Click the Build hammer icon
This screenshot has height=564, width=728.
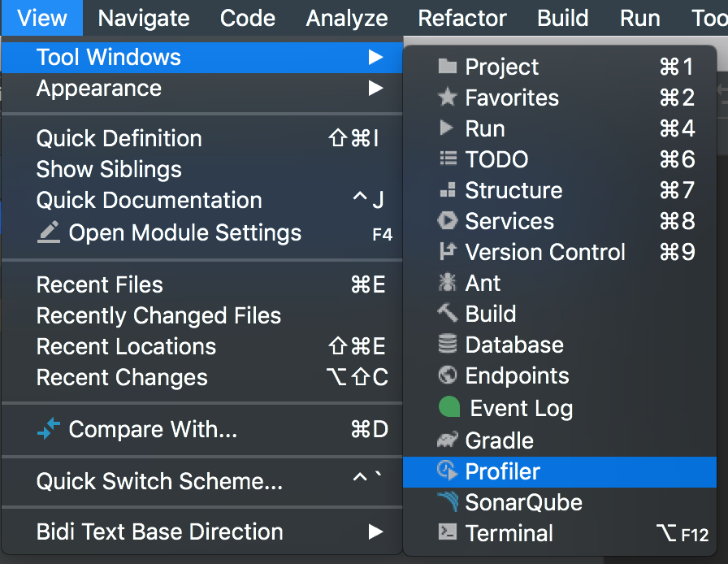[x=448, y=313]
